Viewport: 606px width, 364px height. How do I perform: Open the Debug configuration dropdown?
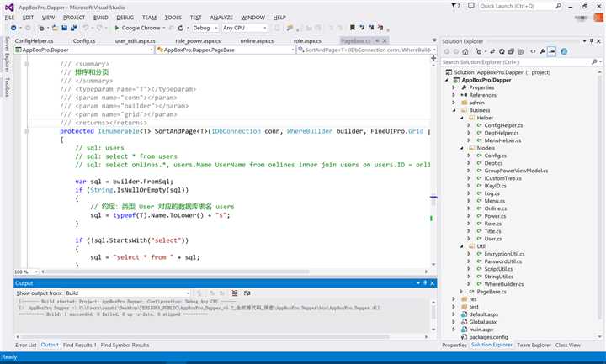[x=205, y=28]
